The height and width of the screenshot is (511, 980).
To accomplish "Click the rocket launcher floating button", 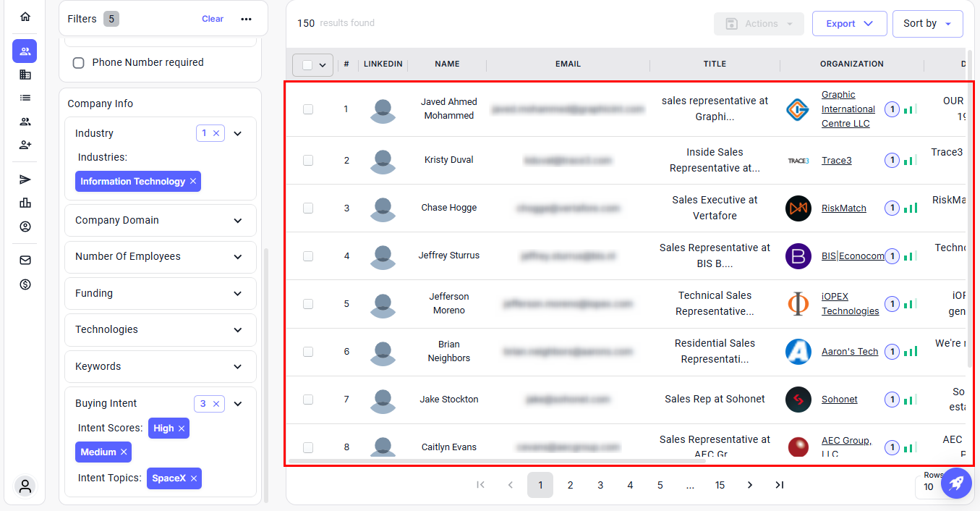I will point(955,483).
